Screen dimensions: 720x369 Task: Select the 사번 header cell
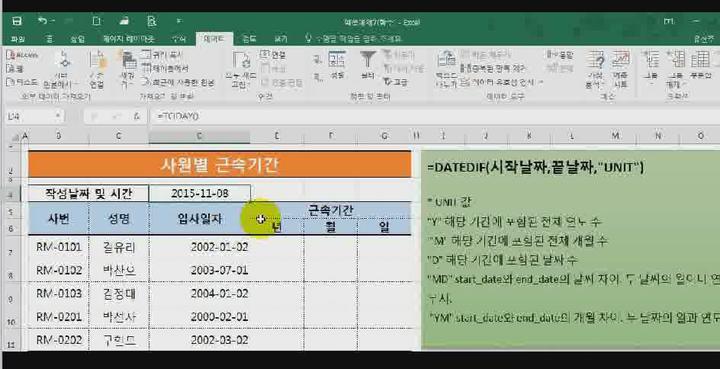click(x=58, y=219)
